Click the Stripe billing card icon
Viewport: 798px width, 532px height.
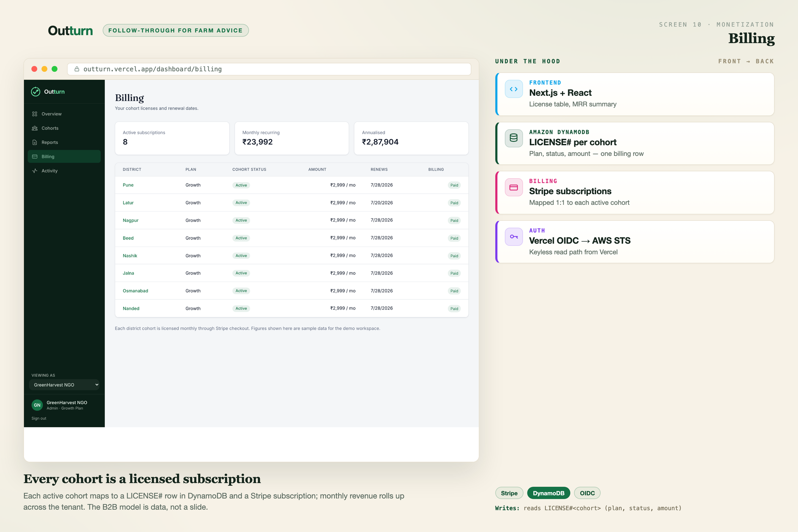[513, 187]
